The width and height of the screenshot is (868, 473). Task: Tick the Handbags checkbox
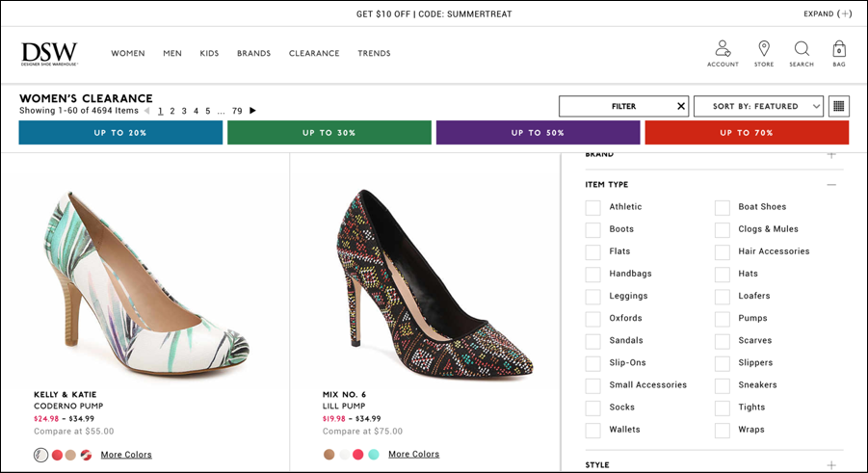(x=592, y=274)
